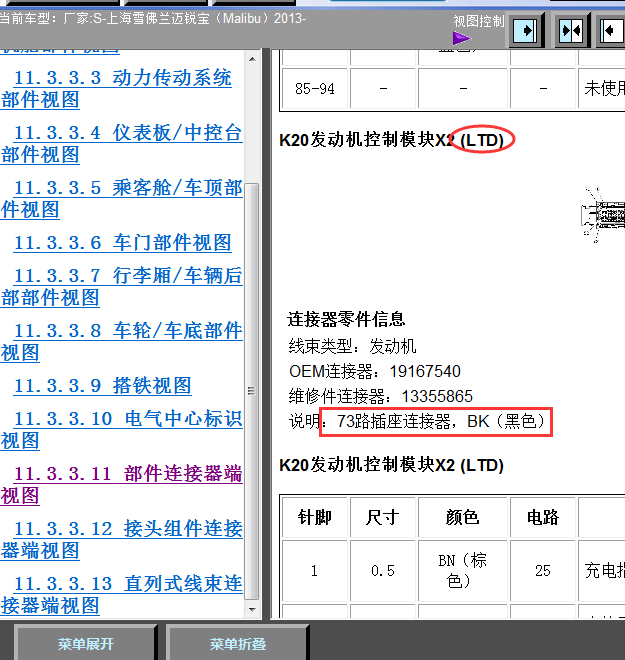Click the BN (棕色) color cell

(x=463, y=571)
